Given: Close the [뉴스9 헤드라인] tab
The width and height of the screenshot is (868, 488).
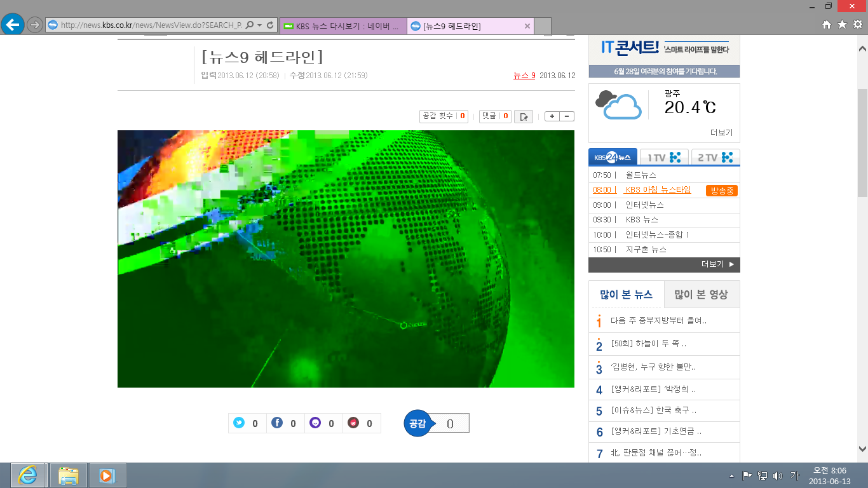Looking at the screenshot, I should click(x=527, y=26).
